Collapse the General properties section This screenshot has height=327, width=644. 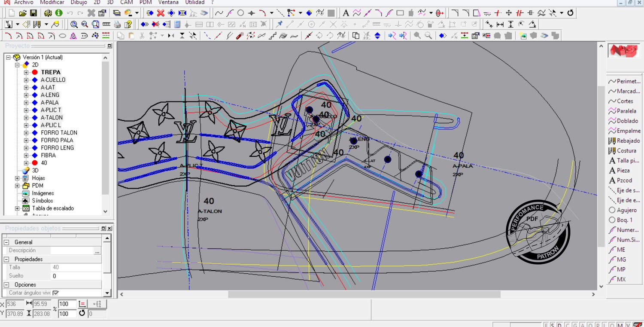pyautogui.click(x=7, y=242)
